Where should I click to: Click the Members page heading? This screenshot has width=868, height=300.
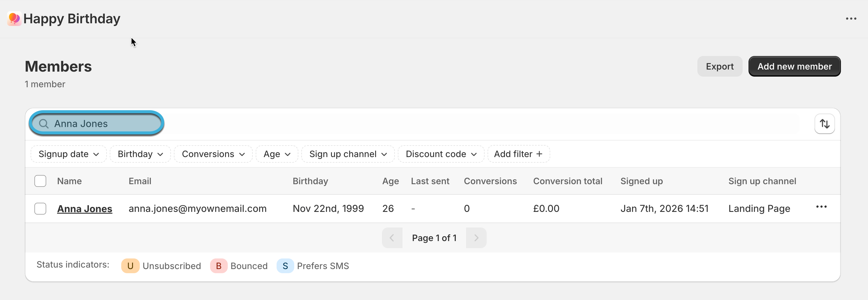pyautogui.click(x=58, y=67)
